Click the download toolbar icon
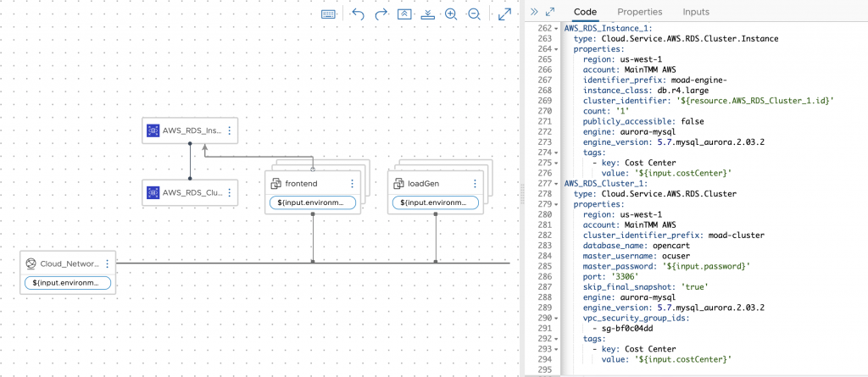Screen dimensions: 868x377 click(428, 14)
